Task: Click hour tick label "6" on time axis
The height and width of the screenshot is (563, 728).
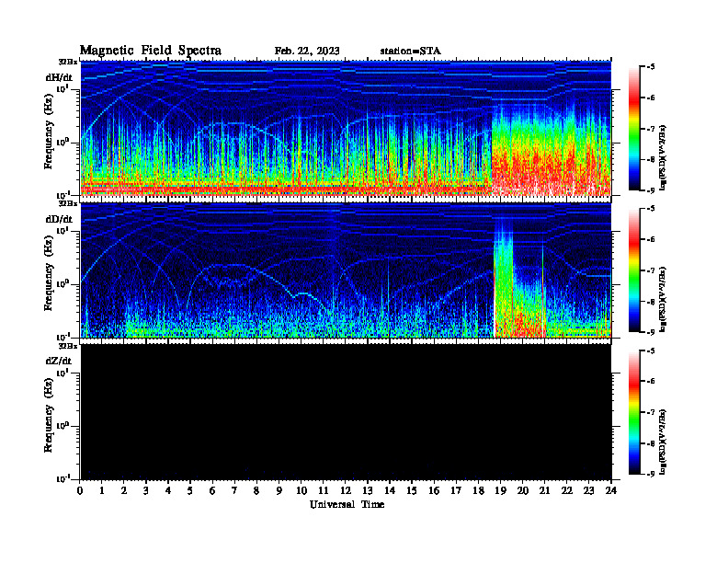Action: coord(212,490)
